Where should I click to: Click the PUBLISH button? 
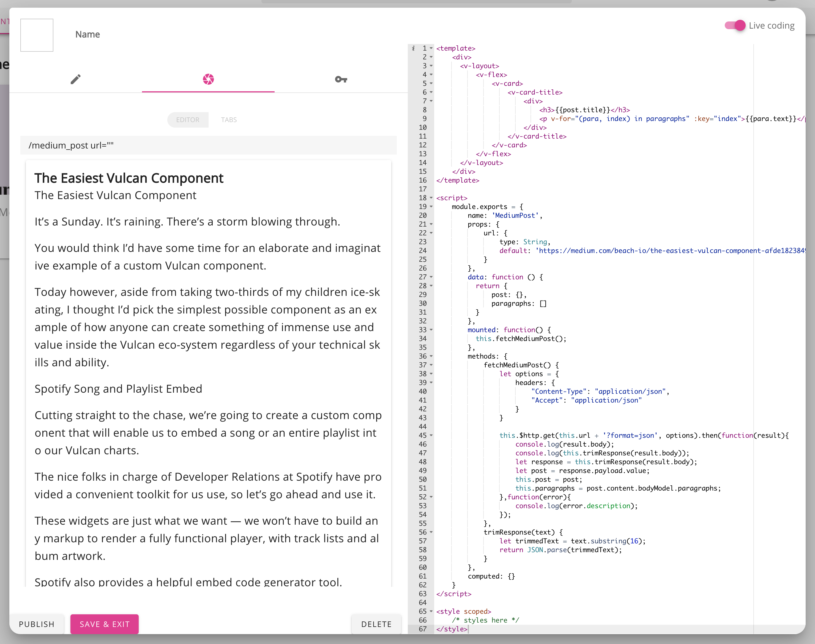[x=37, y=624]
